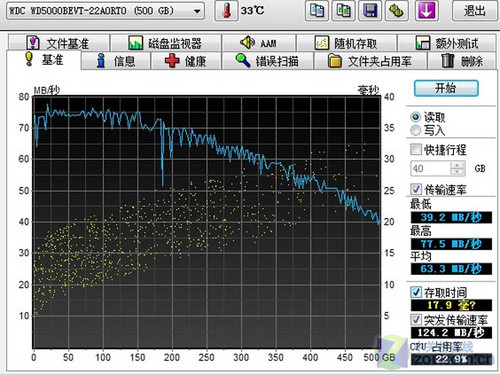Viewport: 500px width, 375px height.
Task: Click the folder icon on 文件夹占用率 tab
Action: click(335, 61)
